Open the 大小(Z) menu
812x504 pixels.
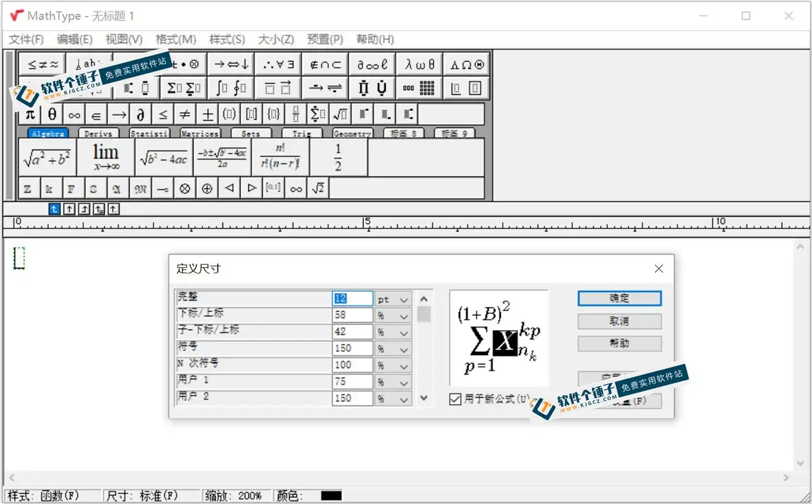(276, 39)
